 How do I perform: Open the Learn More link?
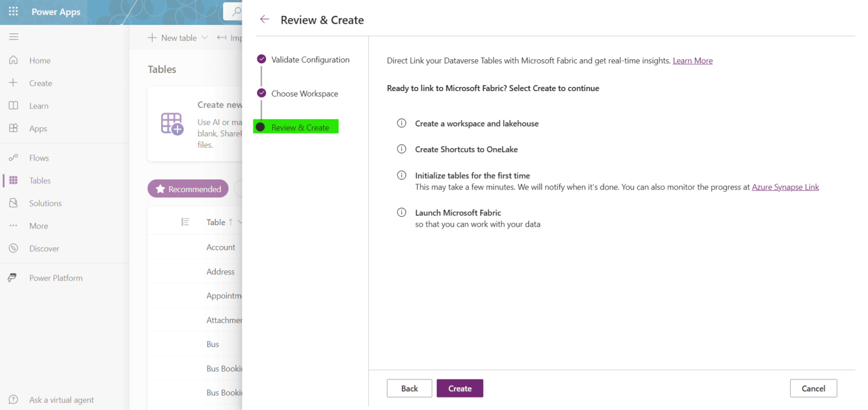point(692,61)
